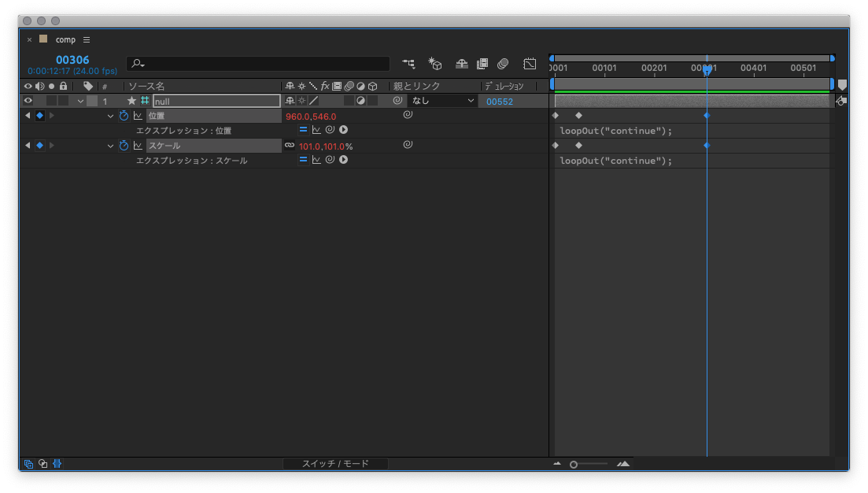
Task: Open 位置 expression language menu arrow
Action: (x=344, y=130)
